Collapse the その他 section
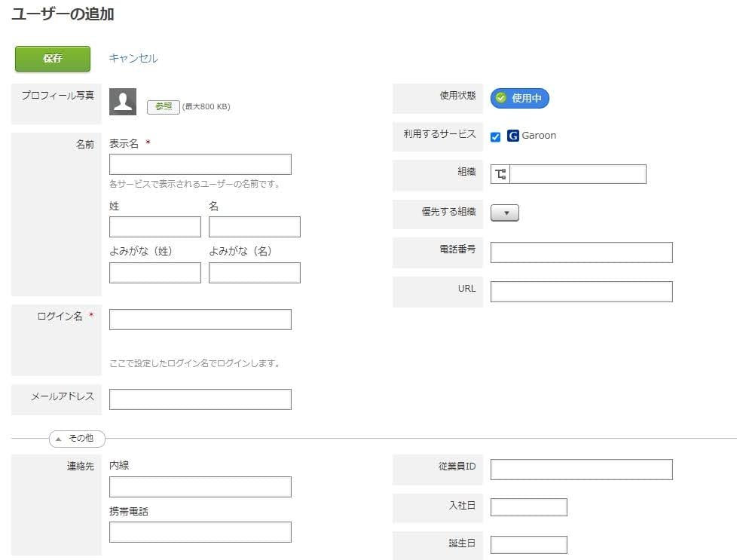Screen dimensions: 737x560 click(75, 438)
